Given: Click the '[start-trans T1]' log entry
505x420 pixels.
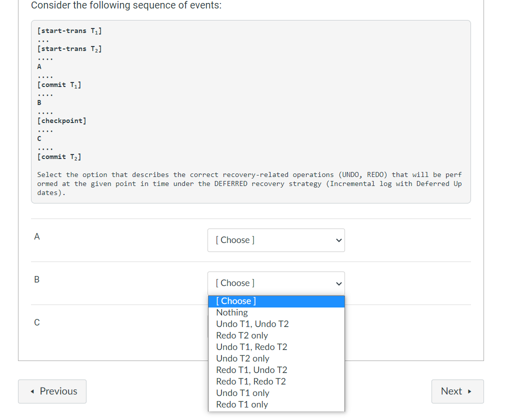Looking at the screenshot, I should click(69, 31).
